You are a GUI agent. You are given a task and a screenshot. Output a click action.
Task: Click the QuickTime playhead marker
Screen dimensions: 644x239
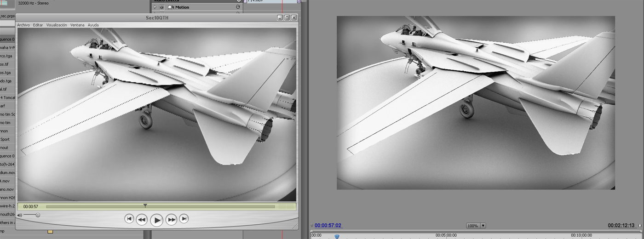click(145, 206)
